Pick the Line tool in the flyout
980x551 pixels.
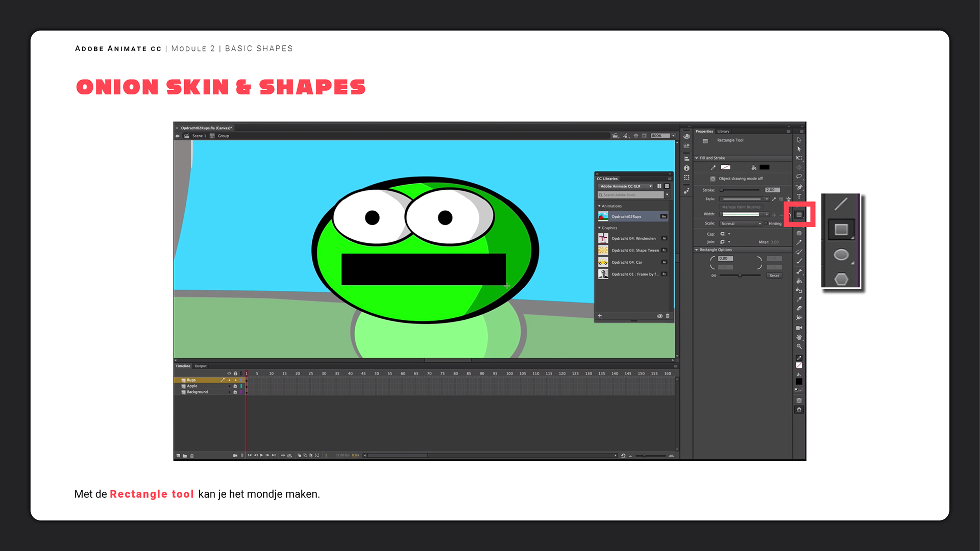(841, 204)
